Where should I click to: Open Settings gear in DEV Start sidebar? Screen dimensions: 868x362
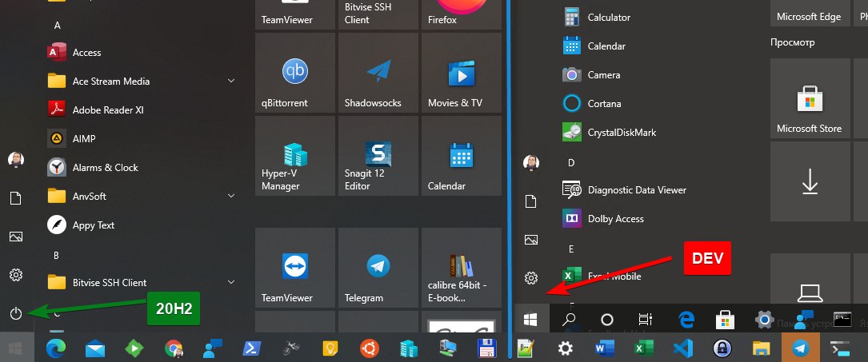pos(531,278)
